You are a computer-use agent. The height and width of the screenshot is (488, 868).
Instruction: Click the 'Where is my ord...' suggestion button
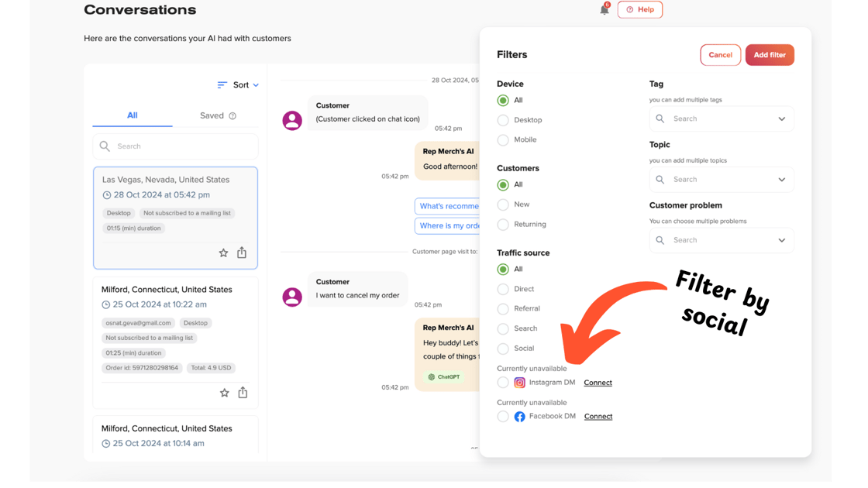tap(447, 225)
